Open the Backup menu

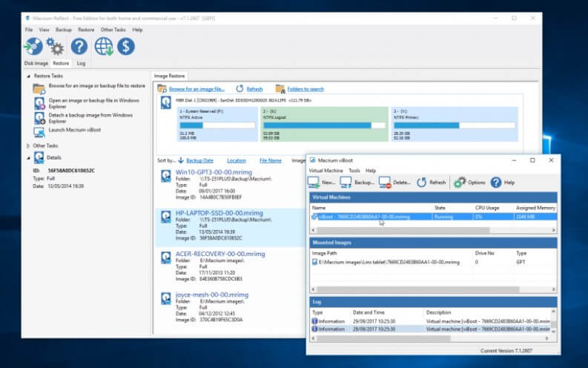point(63,30)
